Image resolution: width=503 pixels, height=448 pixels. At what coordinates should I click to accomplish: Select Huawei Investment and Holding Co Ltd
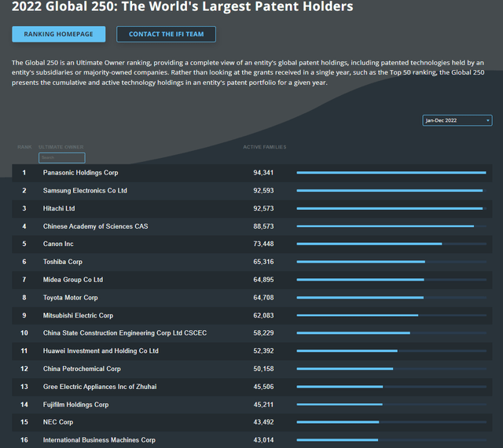tap(101, 351)
